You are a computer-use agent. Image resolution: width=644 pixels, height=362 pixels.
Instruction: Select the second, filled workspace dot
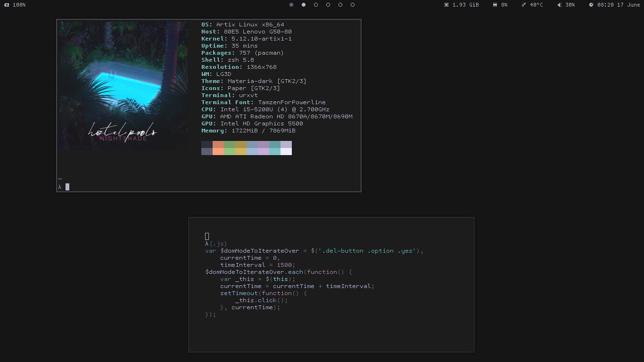[x=304, y=5]
